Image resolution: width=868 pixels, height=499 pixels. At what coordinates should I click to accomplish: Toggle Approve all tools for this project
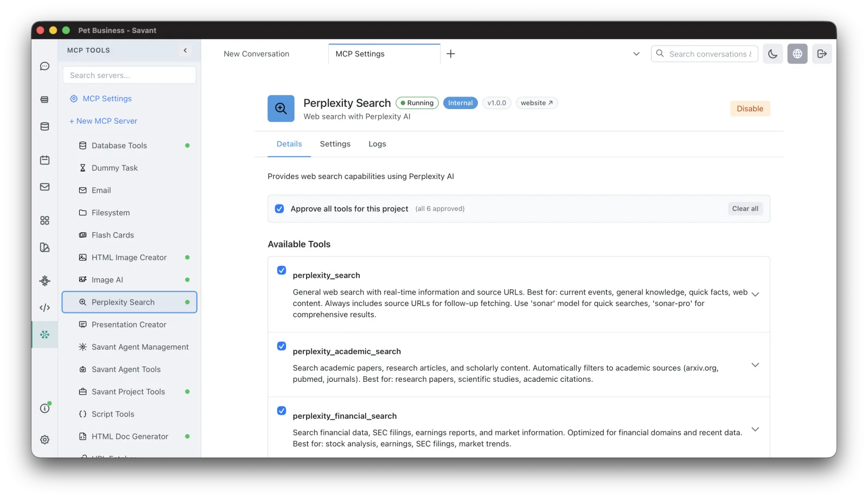click(279, 209)
